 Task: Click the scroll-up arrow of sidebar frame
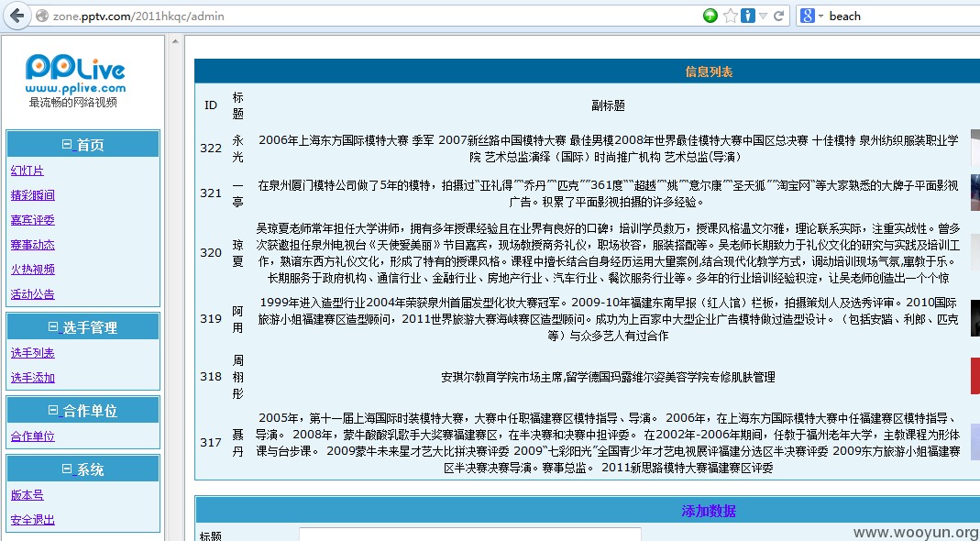tap(175, 41)
